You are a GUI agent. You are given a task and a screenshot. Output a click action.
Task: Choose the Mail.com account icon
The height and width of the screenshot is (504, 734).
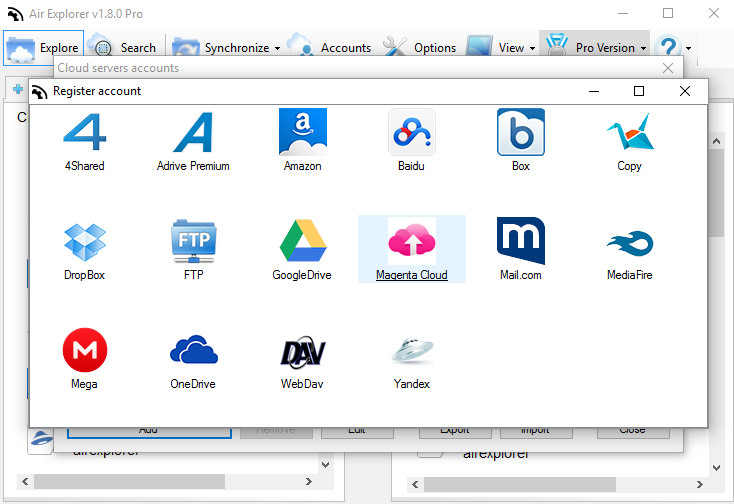(x=521, y=241)
